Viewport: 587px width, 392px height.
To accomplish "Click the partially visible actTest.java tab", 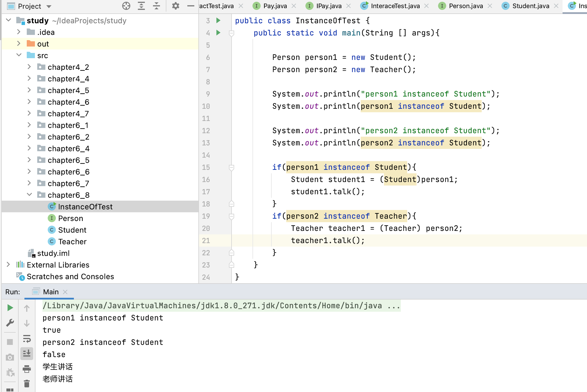I will (x=216, y=6).
